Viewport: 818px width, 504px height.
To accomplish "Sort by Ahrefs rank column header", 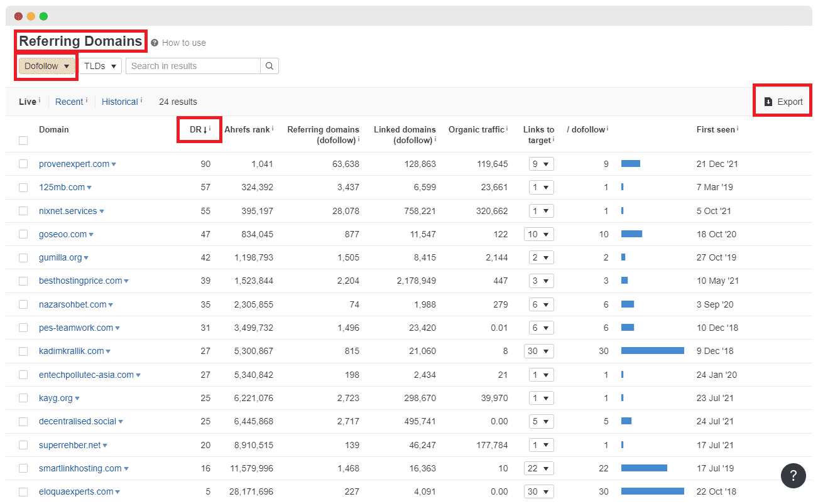I will click(x=247, y=129).
